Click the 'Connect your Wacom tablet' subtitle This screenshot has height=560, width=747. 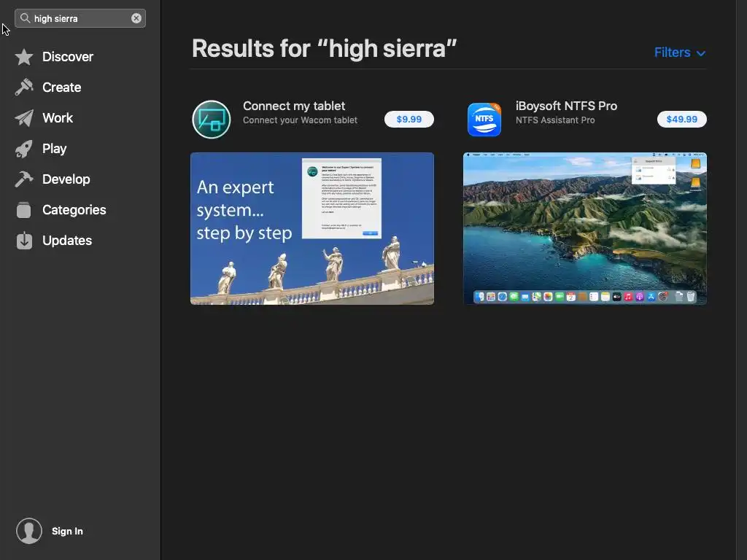pos(300,120)
